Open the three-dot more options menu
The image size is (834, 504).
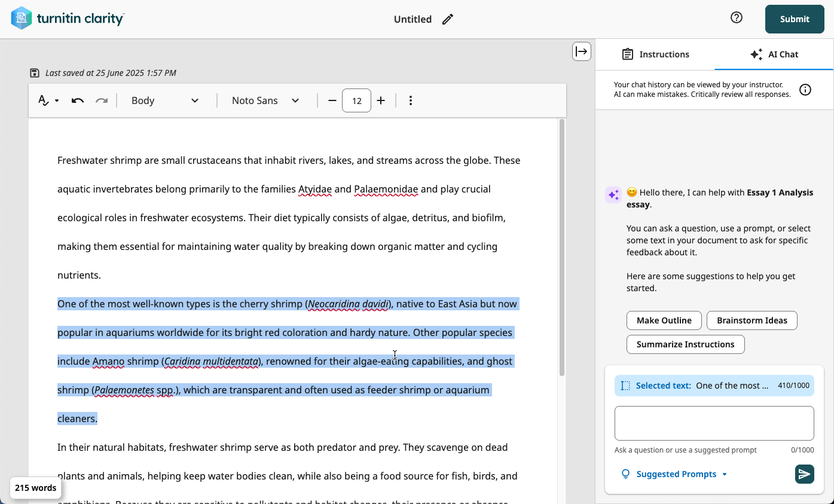[x=410, y=100]
